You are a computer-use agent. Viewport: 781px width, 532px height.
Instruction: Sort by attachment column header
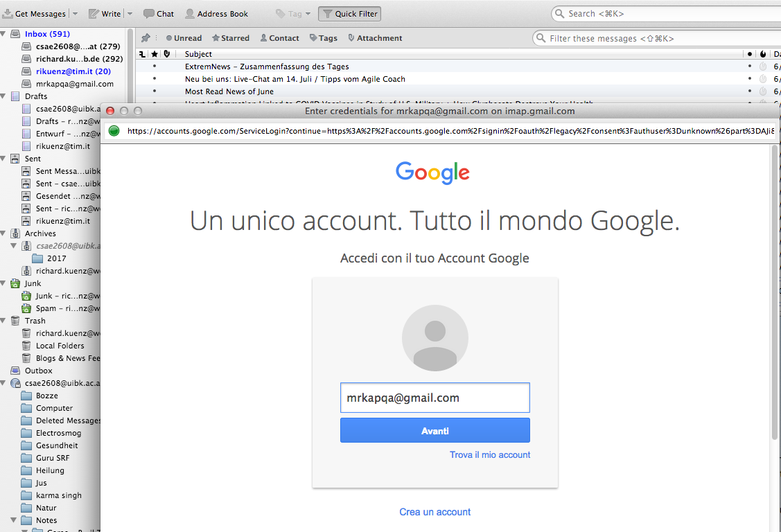(167, 54)
